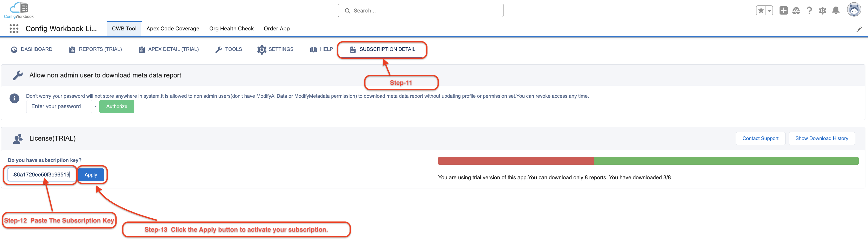The width and height of the screenshot is (868, 250).
Task: Expand the favorites list dropdown arrow
Action: coord(769,10)
